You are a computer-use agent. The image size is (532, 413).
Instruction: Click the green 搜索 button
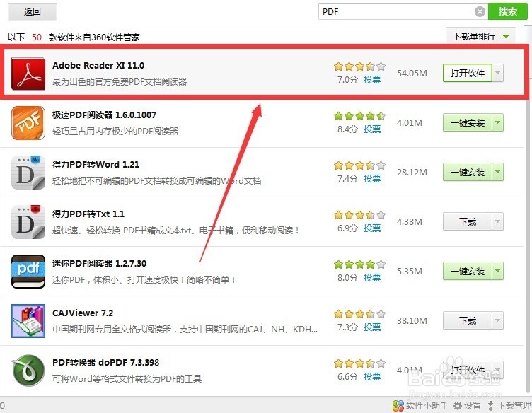(507, 11)
